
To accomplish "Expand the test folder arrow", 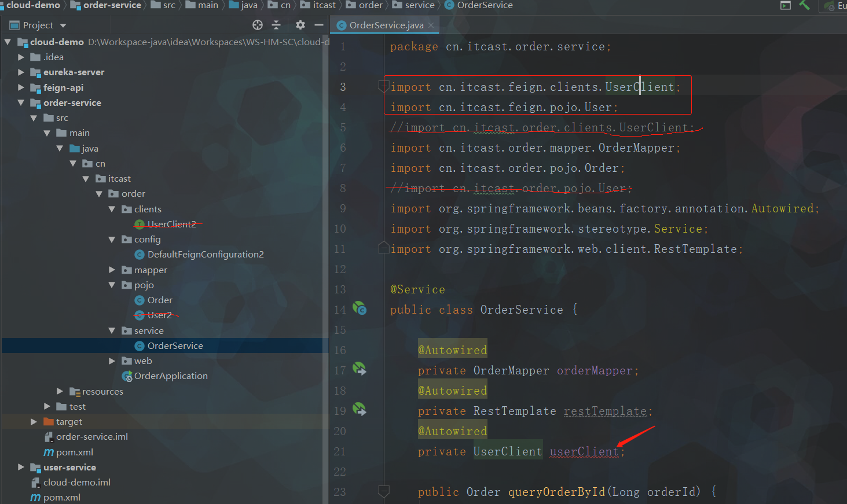I will pos(47,407).
